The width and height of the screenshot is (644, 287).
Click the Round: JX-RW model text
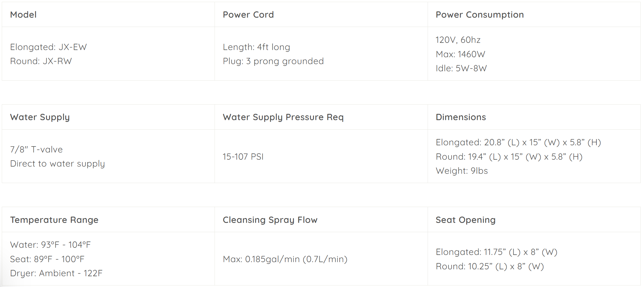coord(41,61)
